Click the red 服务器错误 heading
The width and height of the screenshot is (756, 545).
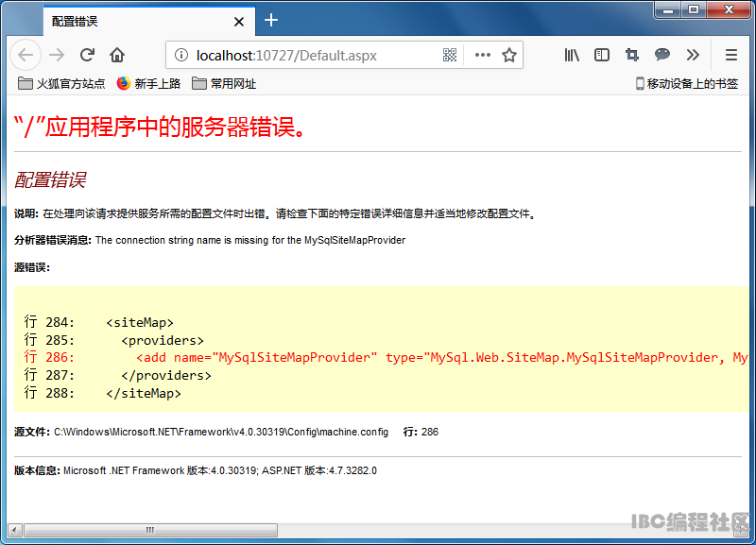click(x=160, y=128)
